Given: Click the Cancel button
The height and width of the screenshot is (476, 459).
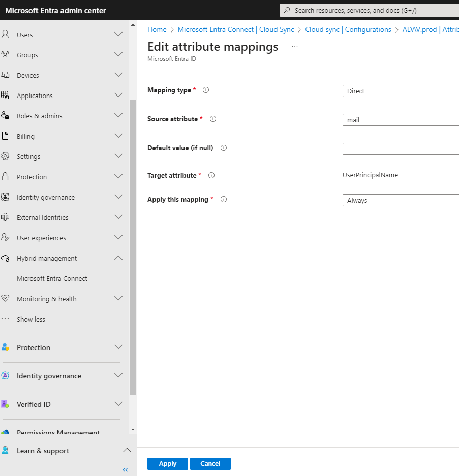Looking at the screenshot, I should [210, 463].
